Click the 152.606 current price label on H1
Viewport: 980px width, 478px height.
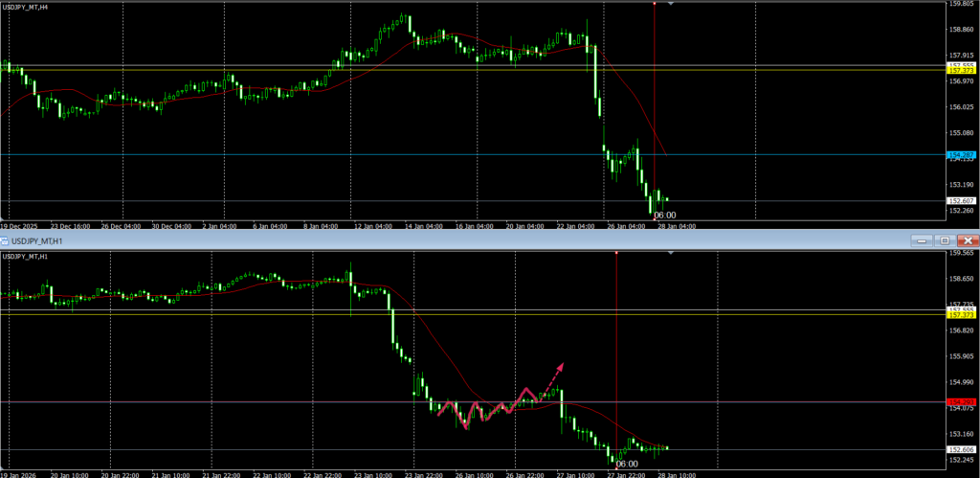[x=960, y=449]
